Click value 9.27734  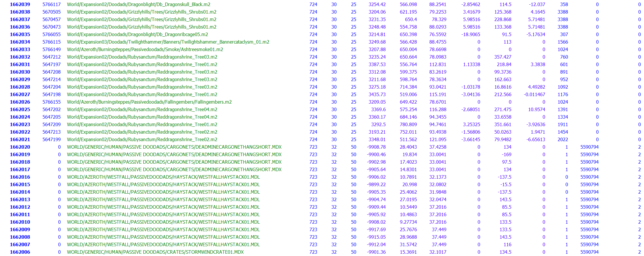coord(408,222)
